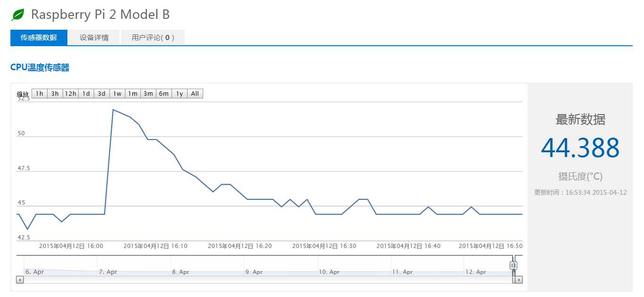Click the 16:00 x-axis label
The image size is (644, 297).
(x=71, y=246)
